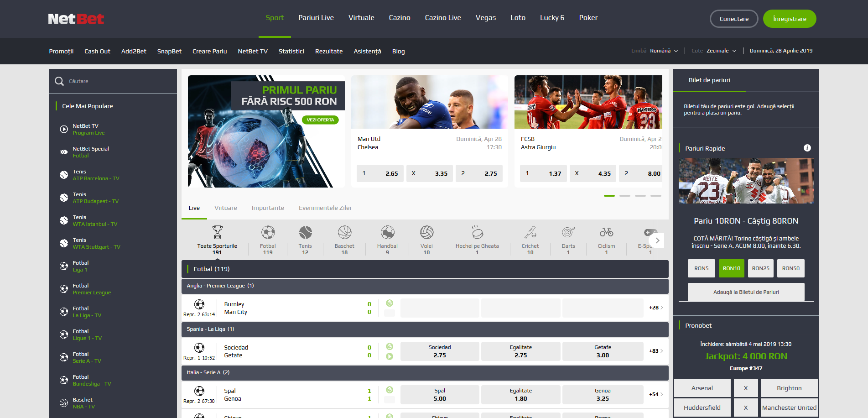Switch to the Importante tab
The image size is (868, 418).
pos(268,208)
